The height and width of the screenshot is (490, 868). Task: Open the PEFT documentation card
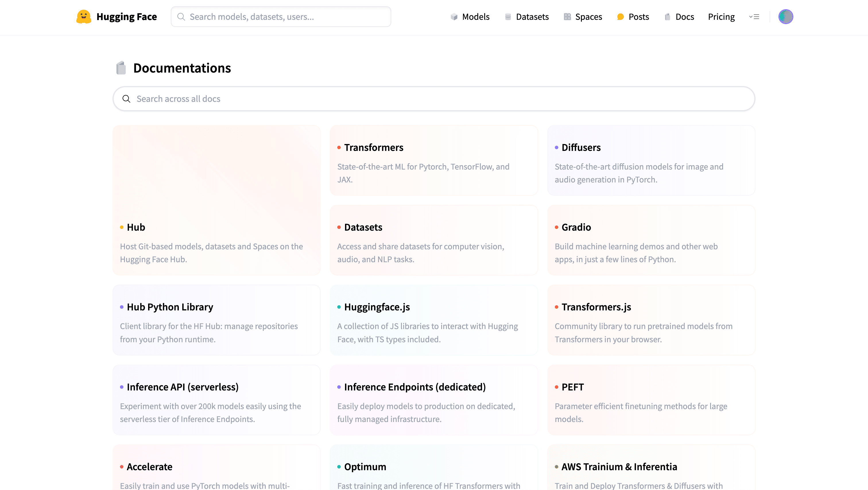tap(651, 400)
